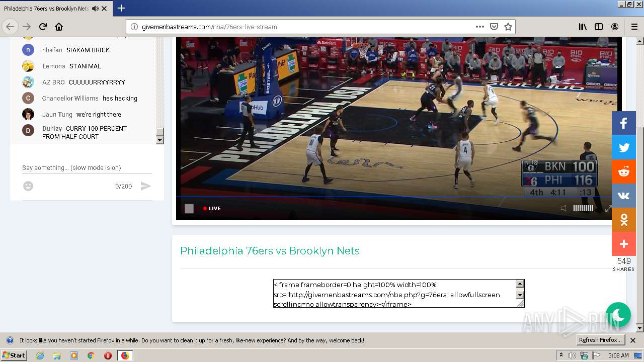Toggle the sidebar view
644x362 pixels.
pos(599,27)
